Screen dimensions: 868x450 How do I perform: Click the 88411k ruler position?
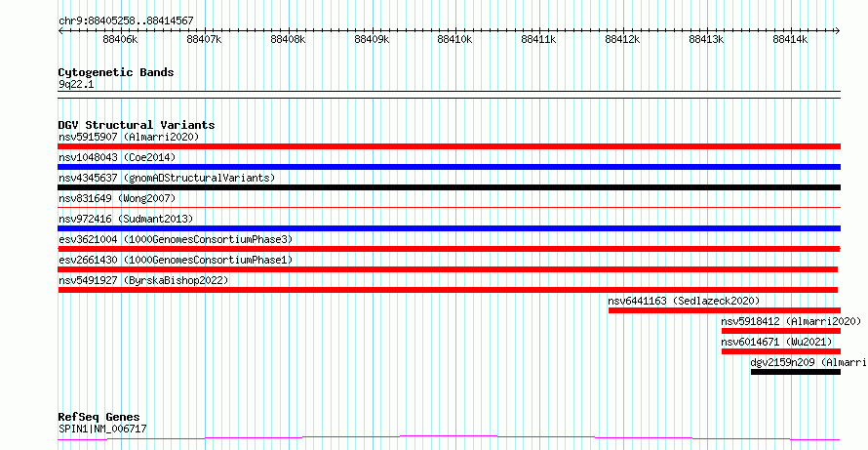539,39
